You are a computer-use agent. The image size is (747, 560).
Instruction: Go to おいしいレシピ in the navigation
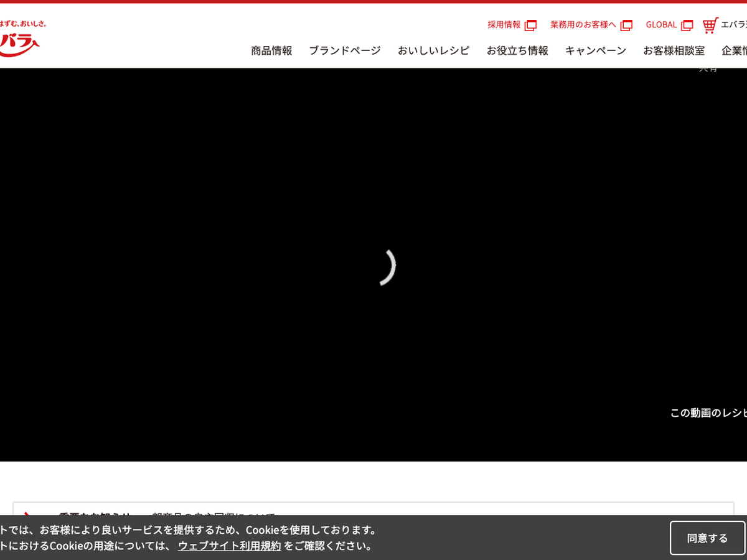pos(433,51)
